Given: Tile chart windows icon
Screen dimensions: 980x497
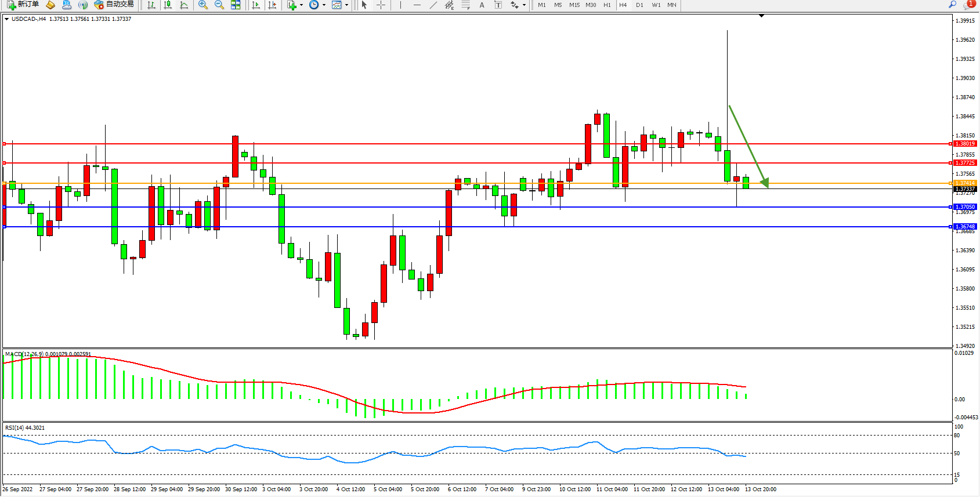Looking at the screenshot, I should coord(236,5).
